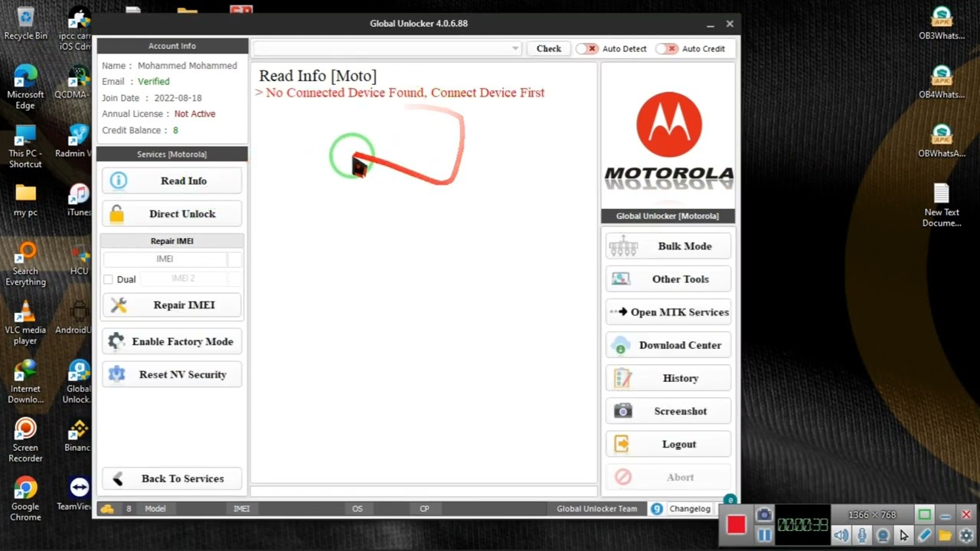The image size is (980, 551).
Task: Open the recorder output folder icon
Action: [945, 536]
